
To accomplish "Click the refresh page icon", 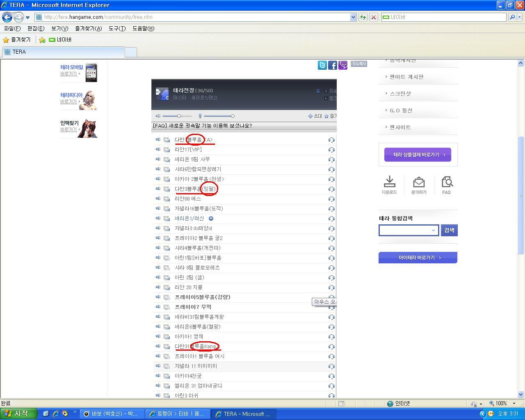I will [x=363, y=17].
